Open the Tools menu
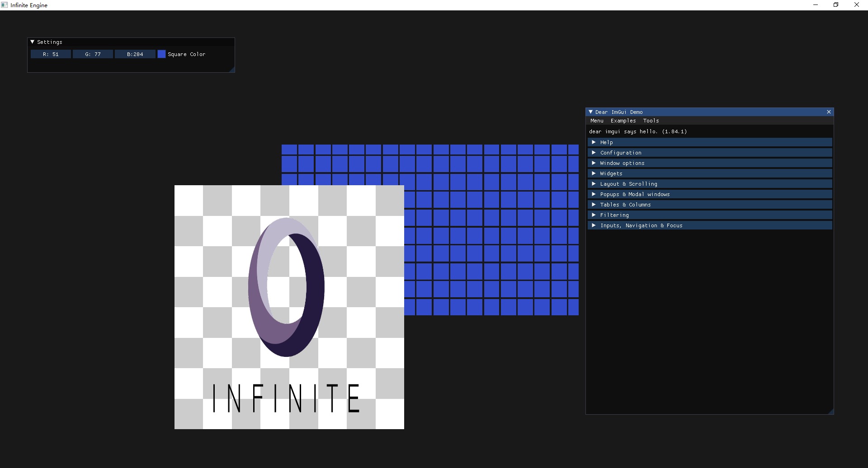868x468 pixels. tap(651, 121)
